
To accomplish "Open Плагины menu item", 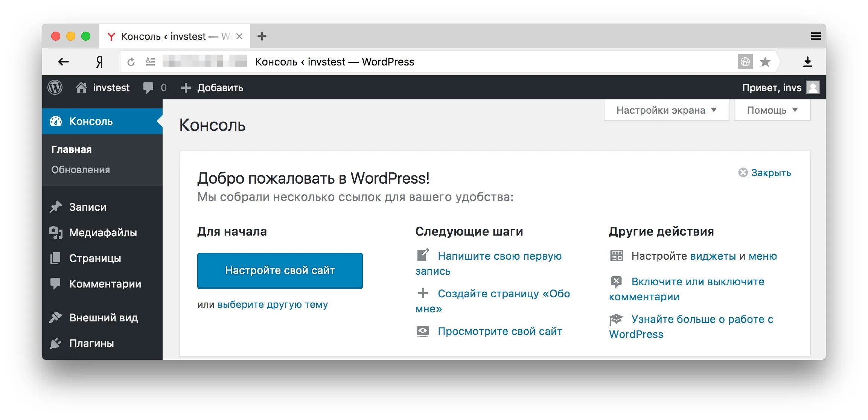I will point(102,343).
